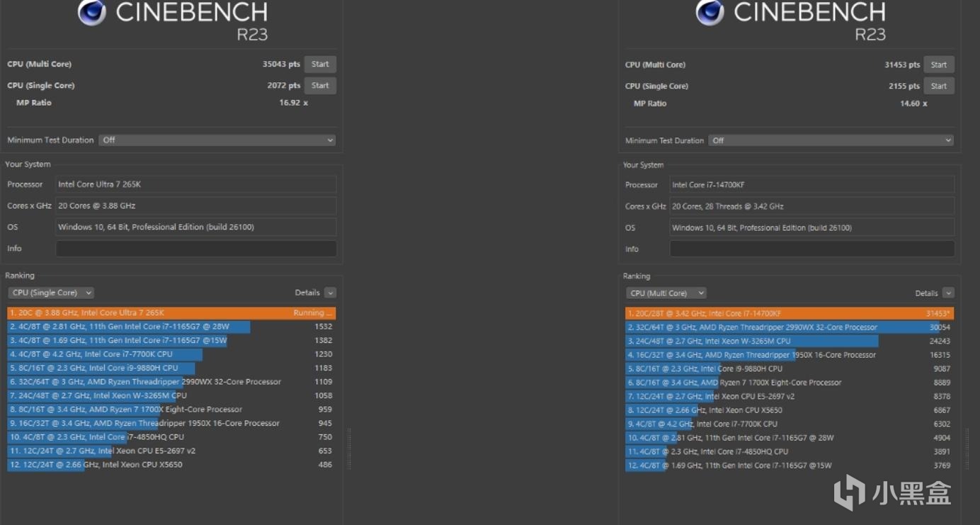Click the 16.92 x MP Ratio value

[293, 103]
